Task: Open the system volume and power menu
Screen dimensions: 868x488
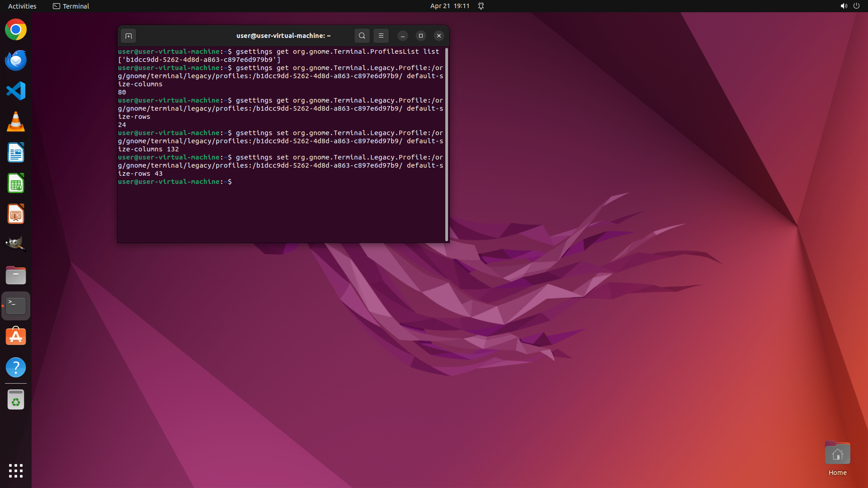Action: 849,6
